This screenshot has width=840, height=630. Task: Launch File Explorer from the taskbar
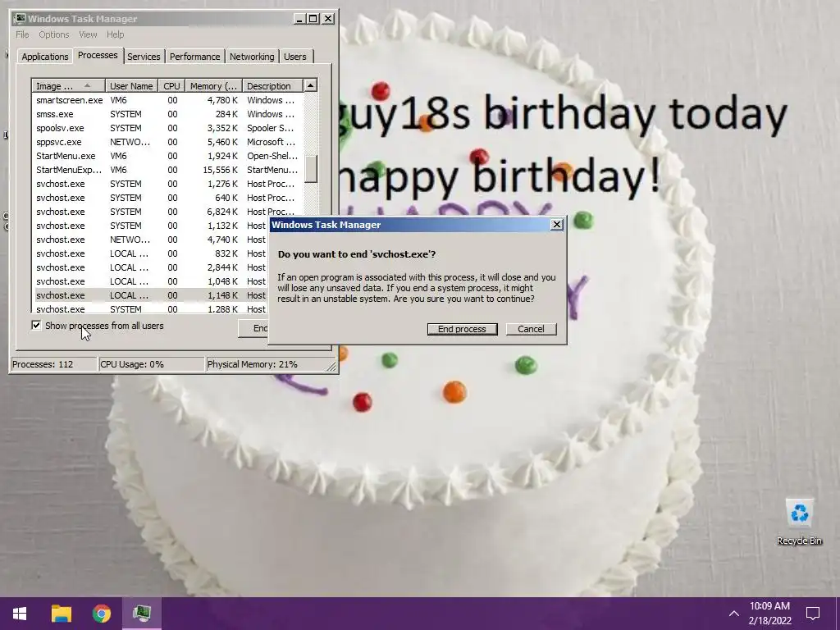coord(61,614)
